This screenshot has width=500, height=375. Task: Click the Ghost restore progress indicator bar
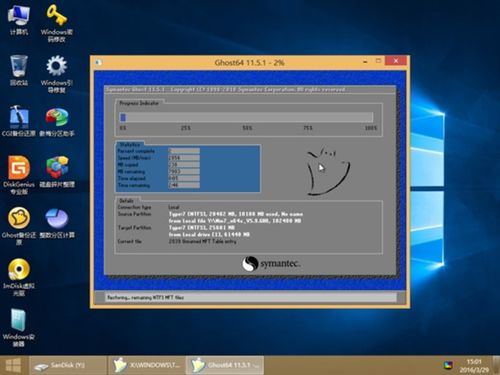246,117
